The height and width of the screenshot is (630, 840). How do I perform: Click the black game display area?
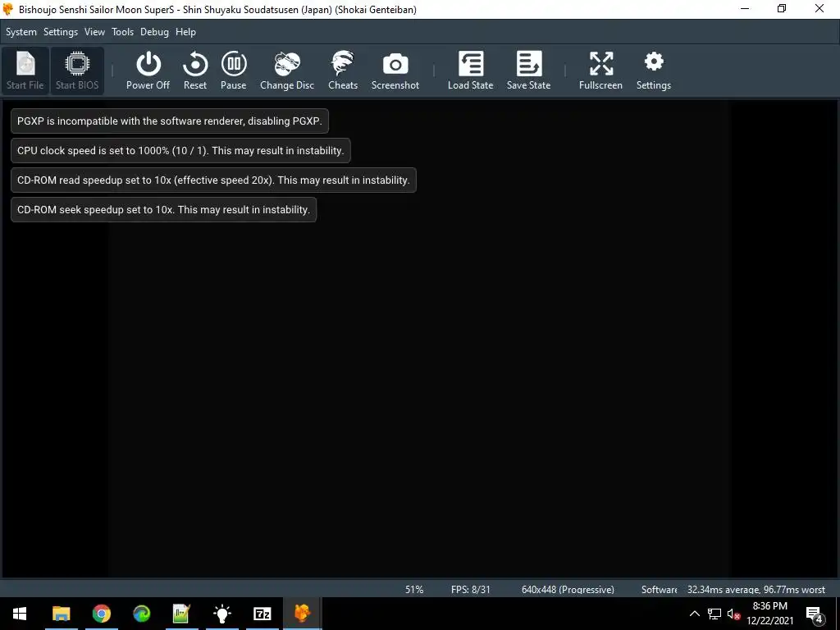coord(420,339)
